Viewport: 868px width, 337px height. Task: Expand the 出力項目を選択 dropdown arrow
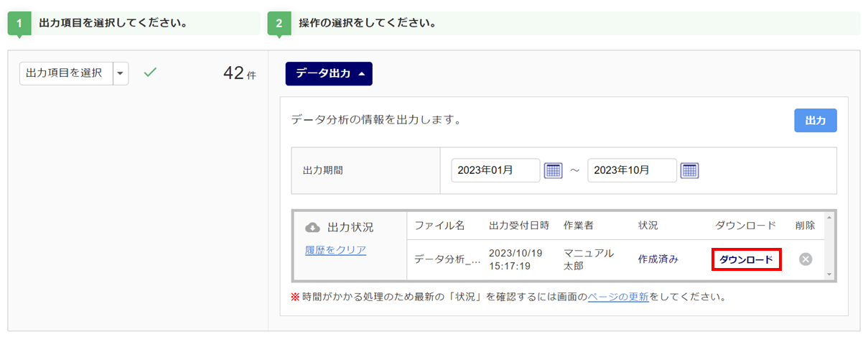tap(121, 73)
